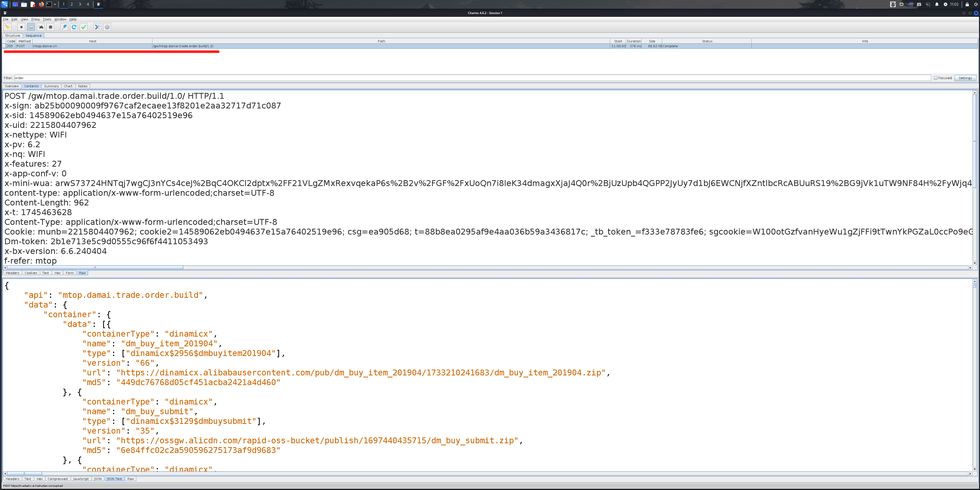Click the green checkmark Validate icon
Image resolution: width=980 pixels, height=490 pixels.
pos(84,27)
